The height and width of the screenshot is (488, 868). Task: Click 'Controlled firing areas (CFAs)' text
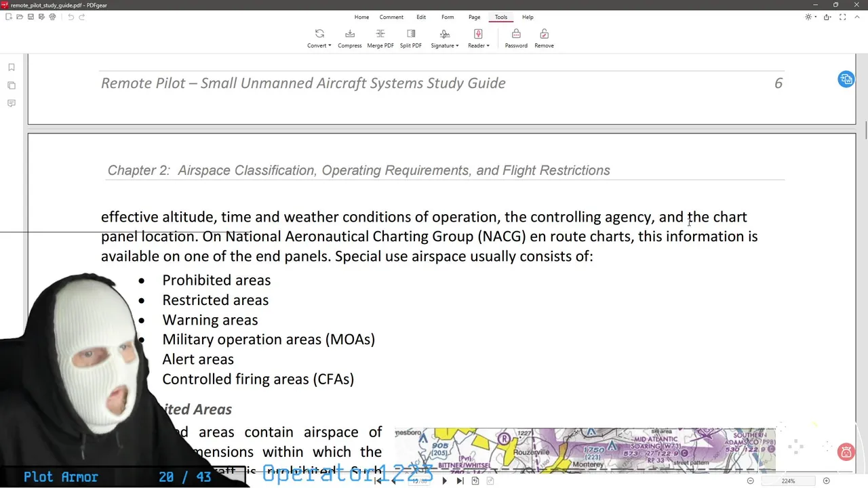click(x=258, y=379)
